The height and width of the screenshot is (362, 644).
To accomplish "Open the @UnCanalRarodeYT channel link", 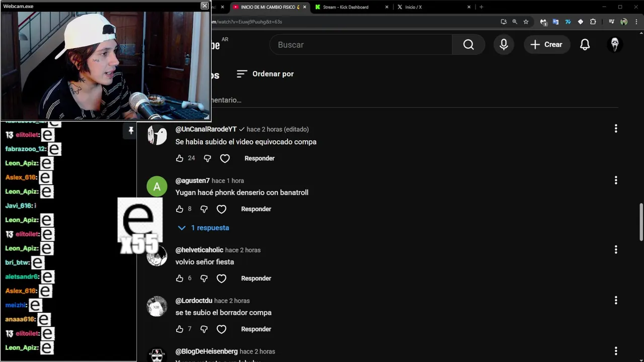I will pos(206,129).
